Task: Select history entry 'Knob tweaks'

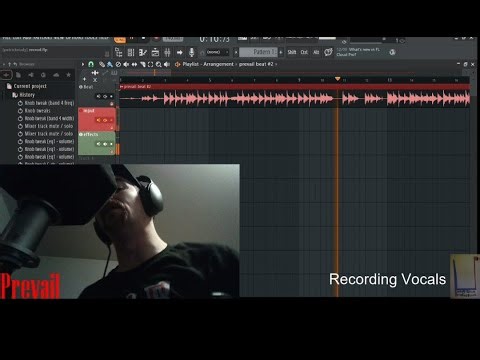Action: point(34,111)
